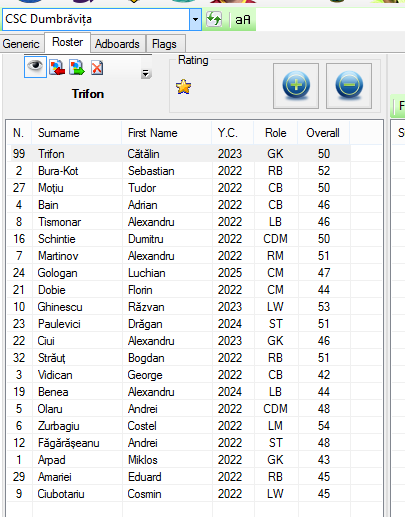This screenshot has height=517, width=405.
Task: Click the Role column header
Action: pyautogui.click(x=276, y=133)
